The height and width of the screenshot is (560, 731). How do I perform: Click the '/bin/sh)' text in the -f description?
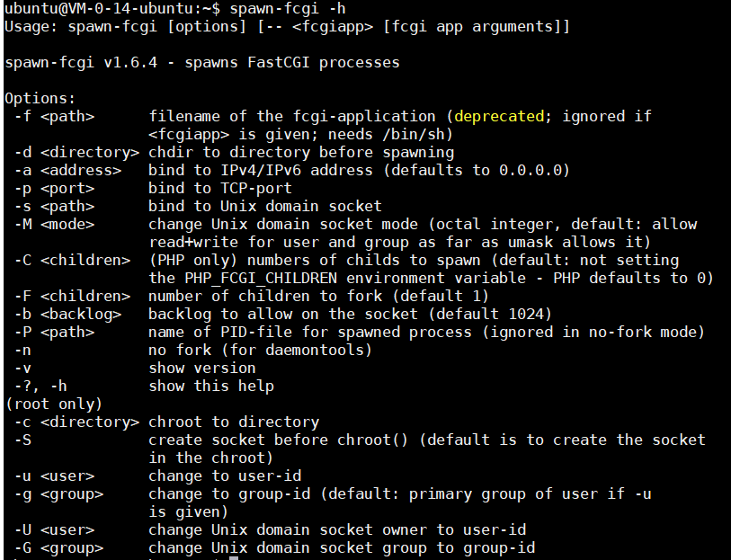click(x=418, y=134)
